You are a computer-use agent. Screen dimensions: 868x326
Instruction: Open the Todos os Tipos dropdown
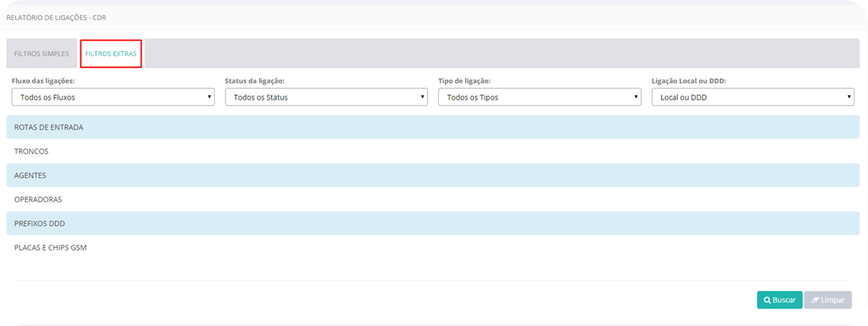click(x=539, y=98)
